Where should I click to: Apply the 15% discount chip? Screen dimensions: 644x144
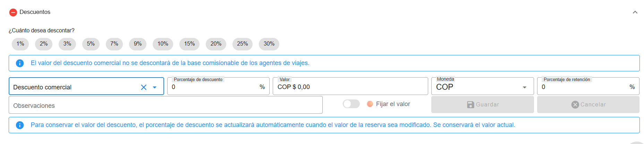click(x=189, y=44)
